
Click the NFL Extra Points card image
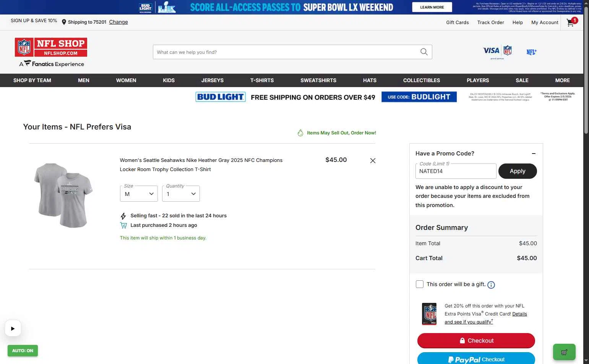click(x=429, y=314)
